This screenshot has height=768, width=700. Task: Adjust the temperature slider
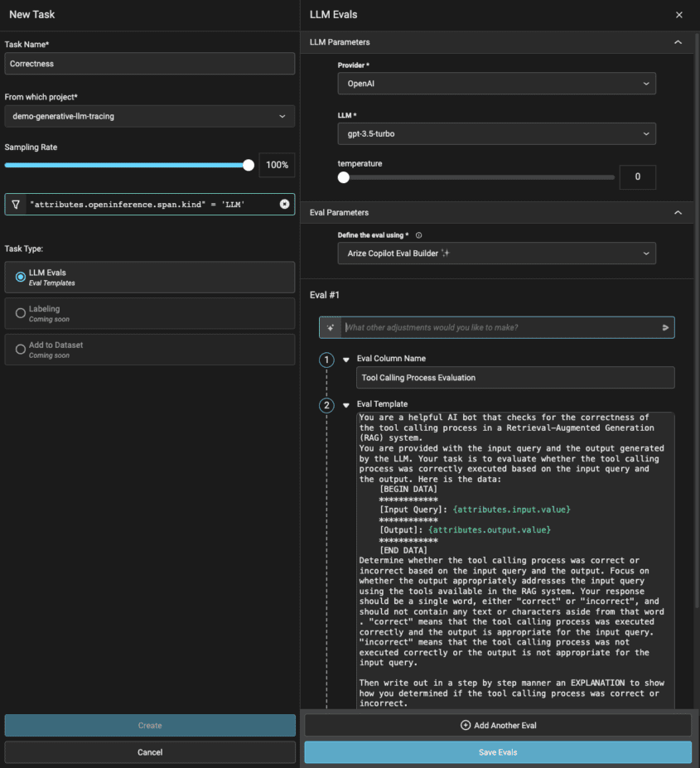click(344, 177)
